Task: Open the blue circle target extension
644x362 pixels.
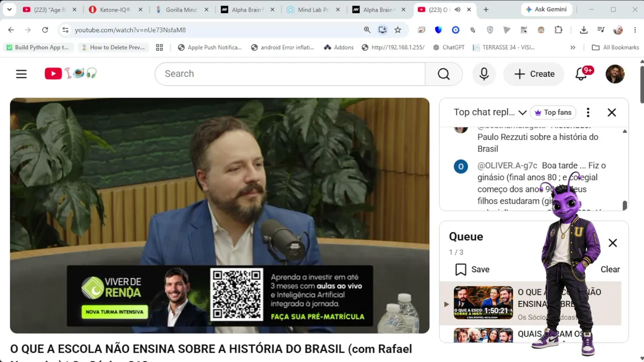Action: 455,30
